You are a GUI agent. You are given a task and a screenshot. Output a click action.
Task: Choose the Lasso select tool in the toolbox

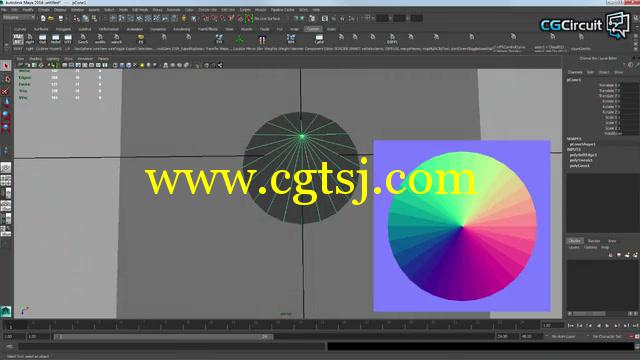tap(6, 79)
